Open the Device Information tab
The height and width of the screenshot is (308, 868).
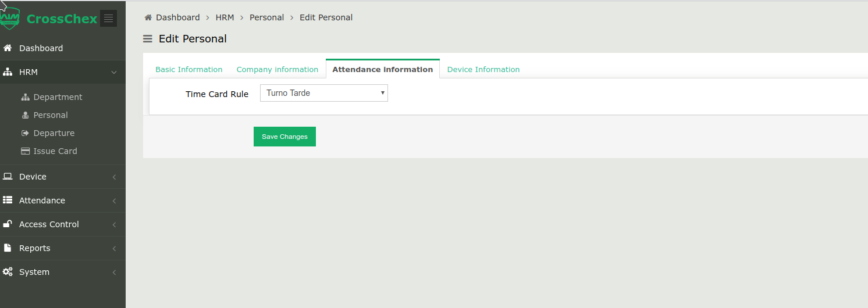483,69
